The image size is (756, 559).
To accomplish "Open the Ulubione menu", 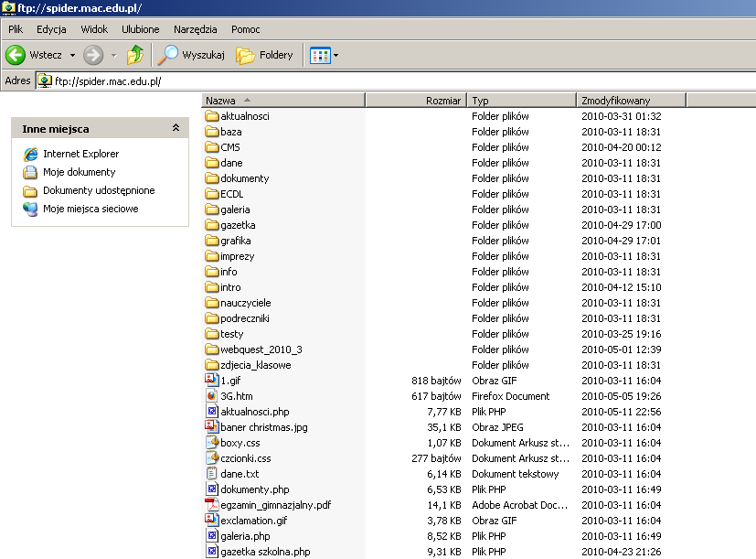I will 140,29.
